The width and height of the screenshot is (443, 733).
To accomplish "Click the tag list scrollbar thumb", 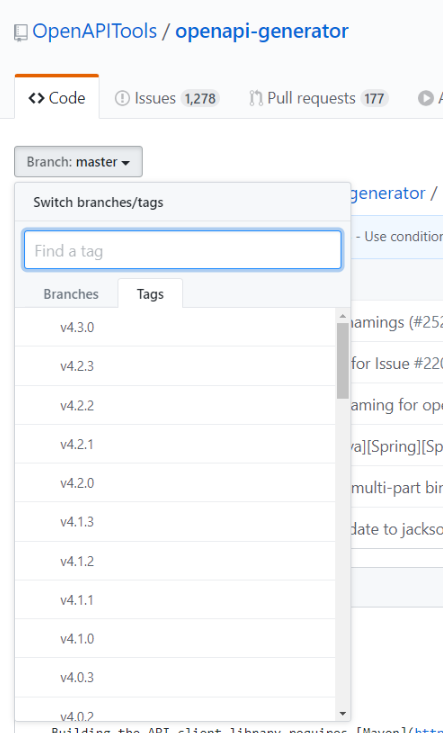I will 343,360.
